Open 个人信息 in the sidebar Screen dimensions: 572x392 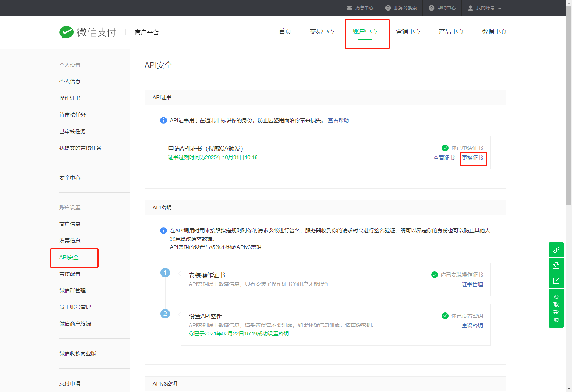(70, 81)
